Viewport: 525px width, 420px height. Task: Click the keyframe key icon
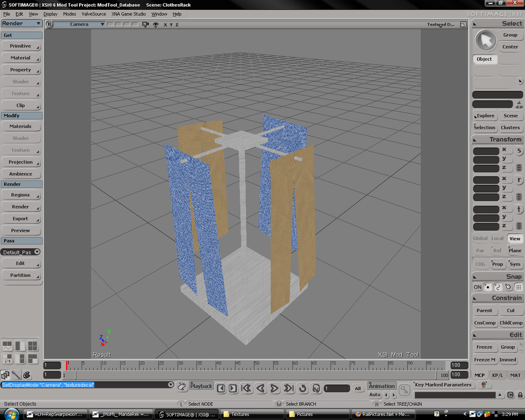coord(405,390)
